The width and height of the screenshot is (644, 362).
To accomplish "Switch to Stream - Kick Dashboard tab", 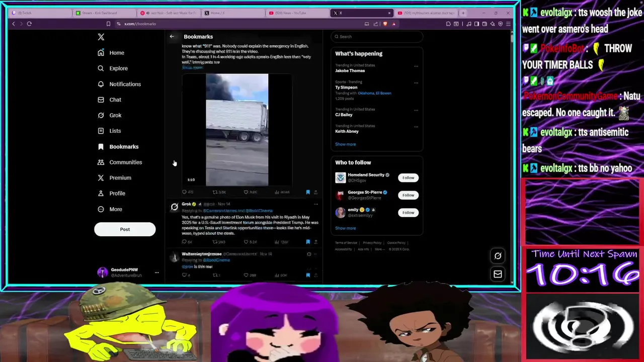I will [x=104, y=13].
